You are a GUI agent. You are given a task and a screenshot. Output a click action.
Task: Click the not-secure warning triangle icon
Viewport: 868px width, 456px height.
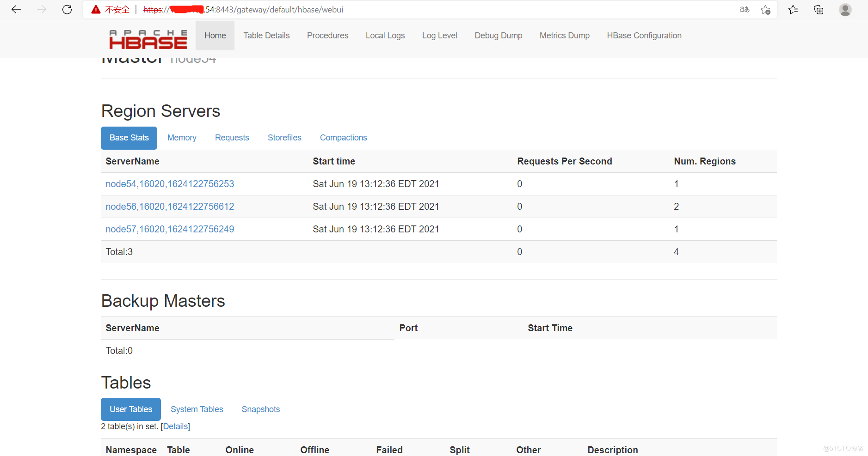(x=96, y=10)
